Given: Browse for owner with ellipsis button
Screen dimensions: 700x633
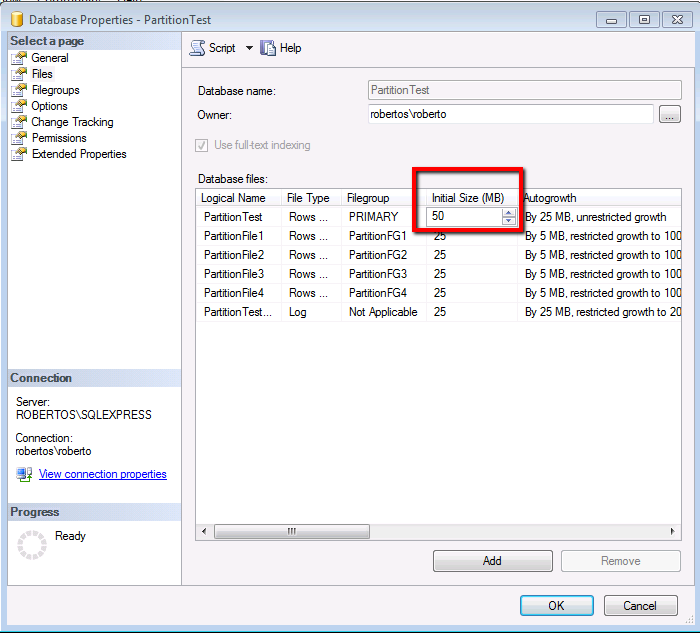Looking at the screenshot, I should pyautogui.click(x=670, y=114).
